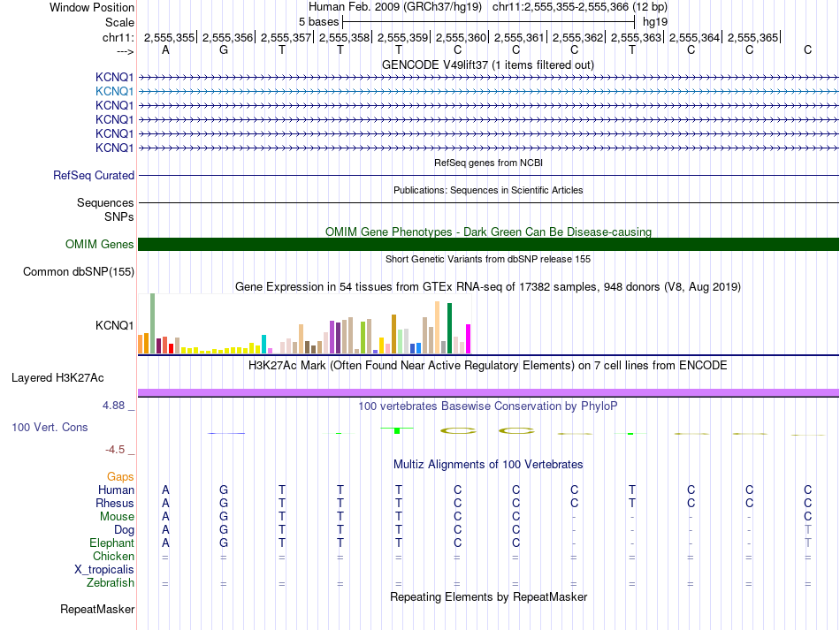Click the green T PhyloP conservation logo

tap(397, 430)
